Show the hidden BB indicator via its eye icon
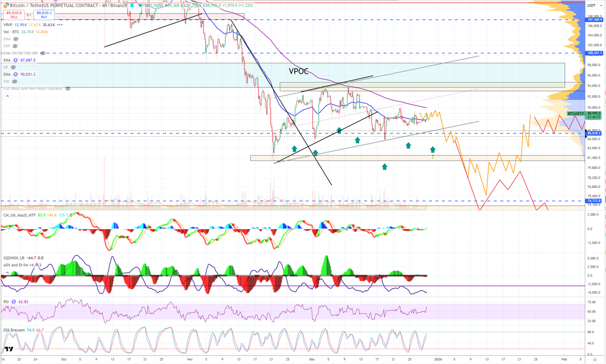 point(14,67)
